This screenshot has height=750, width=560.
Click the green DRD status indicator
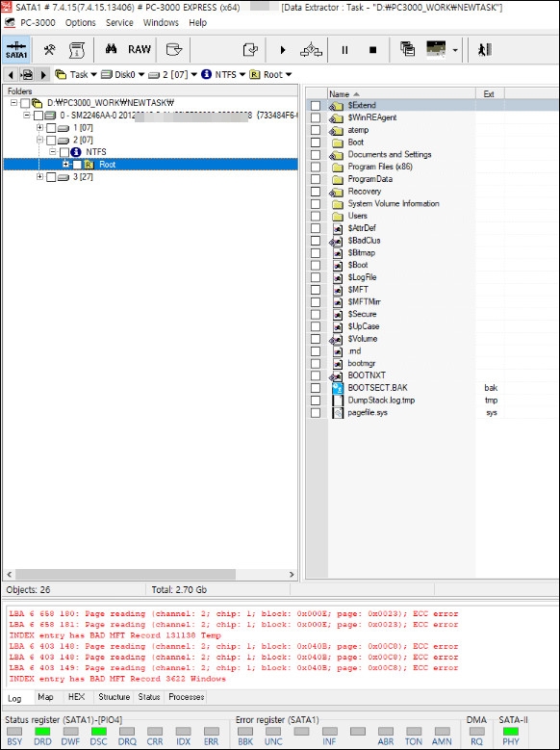tap(42, 731)
